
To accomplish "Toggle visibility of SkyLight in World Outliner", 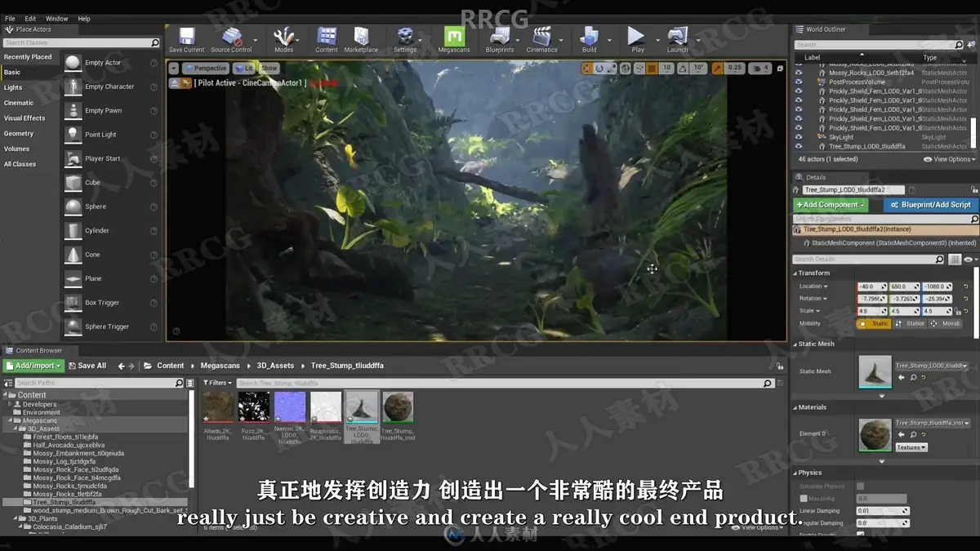I will click(x=799, y=137).
